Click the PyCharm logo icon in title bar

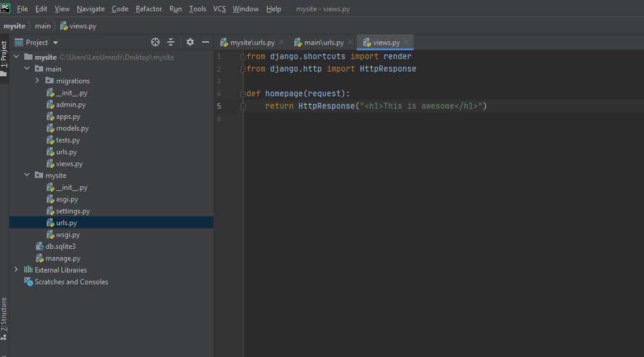click(x=6, y=8)
